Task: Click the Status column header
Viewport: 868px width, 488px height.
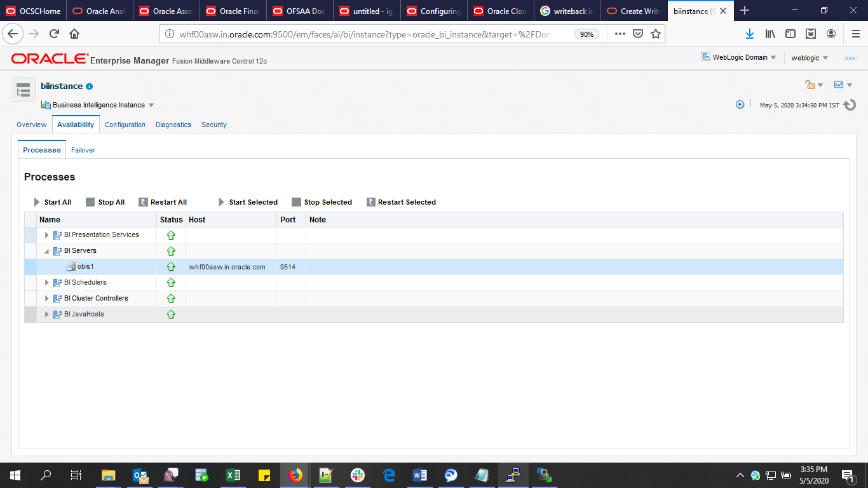Action: click(x=171, y=220)
